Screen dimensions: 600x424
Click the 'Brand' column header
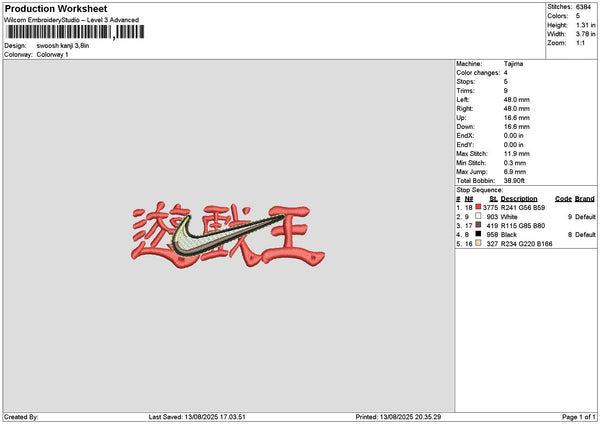click(x=585, y=199)
